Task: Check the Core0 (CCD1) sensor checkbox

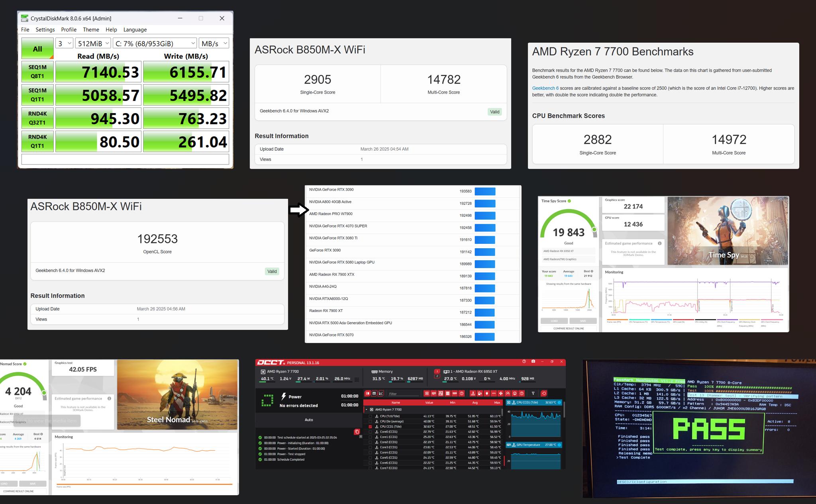Action: [370, 432]
